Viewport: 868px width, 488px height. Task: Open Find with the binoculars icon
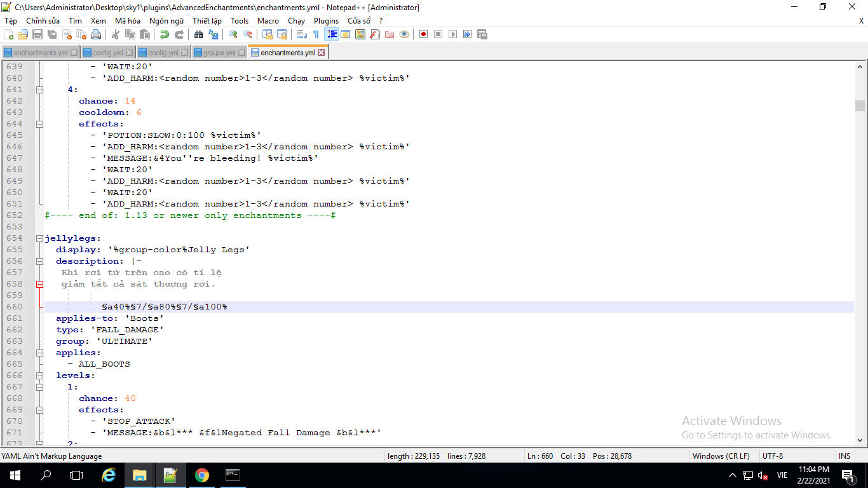tap(199, 34)
